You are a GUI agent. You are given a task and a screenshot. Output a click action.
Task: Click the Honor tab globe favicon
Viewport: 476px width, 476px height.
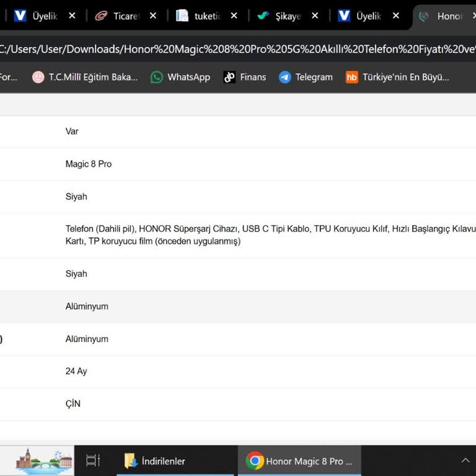click(x=424, y=16)
